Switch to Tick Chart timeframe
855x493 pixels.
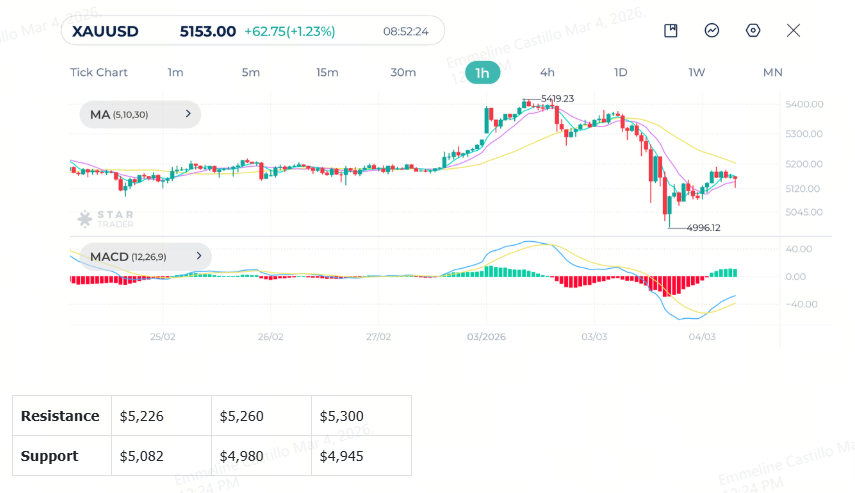pyautogui.click(x=99, y=73)
